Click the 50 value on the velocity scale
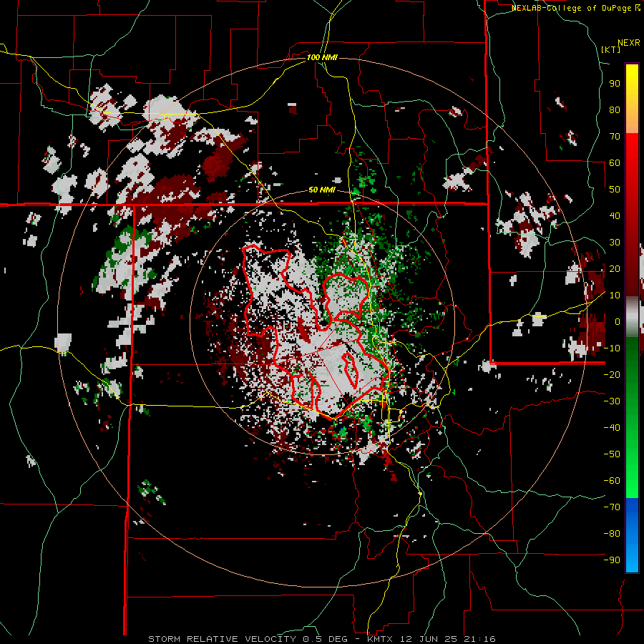 (x=615, y=190)
